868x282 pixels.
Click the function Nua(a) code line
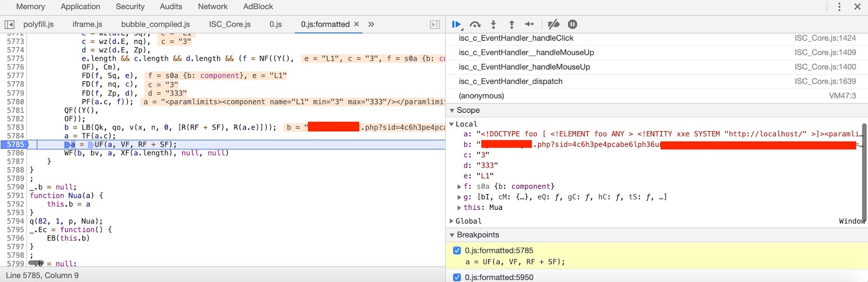[66, 196]
